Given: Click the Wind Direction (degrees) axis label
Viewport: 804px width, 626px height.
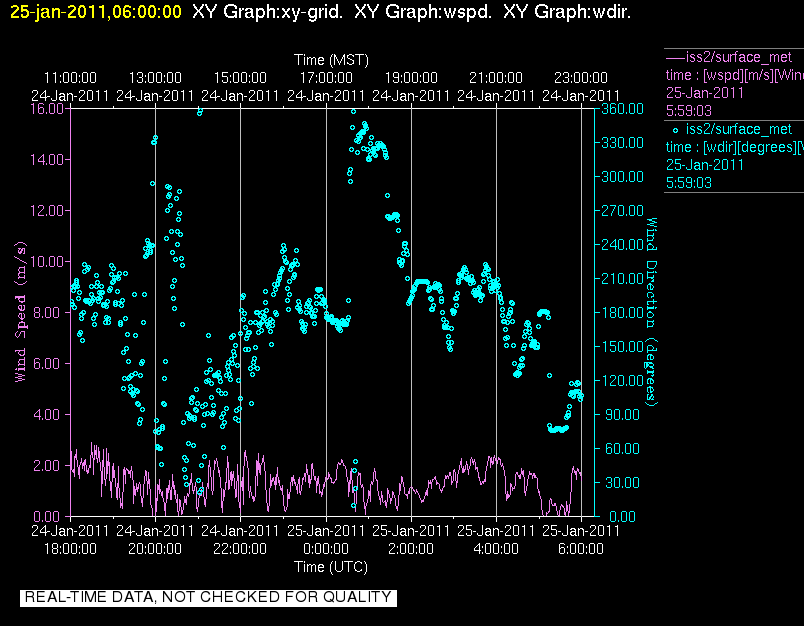Looking at the screenshot, I should pyautogui.click(x=651, y=312).
